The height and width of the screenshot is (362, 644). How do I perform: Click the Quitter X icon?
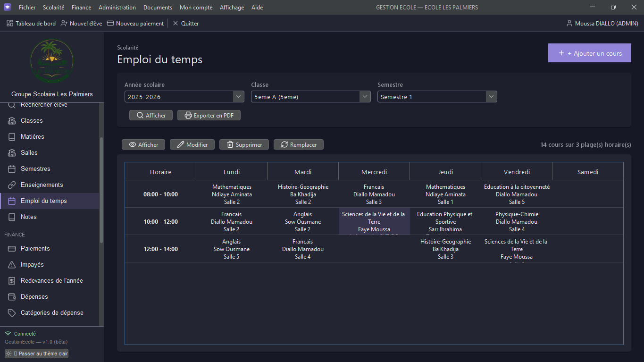point(176,23)
